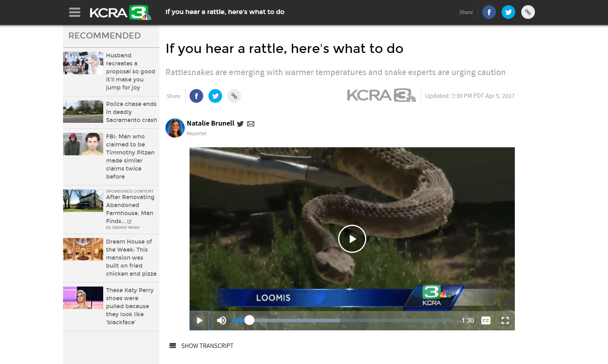Click the -1:30 remaining time display
The height and width of the screenshot is (364, 608).
[467, 320]
